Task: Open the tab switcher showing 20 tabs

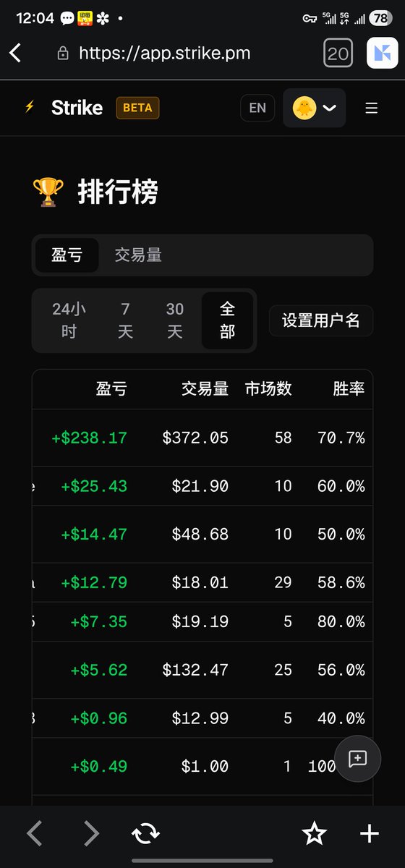Action: [x=338, y=53]
